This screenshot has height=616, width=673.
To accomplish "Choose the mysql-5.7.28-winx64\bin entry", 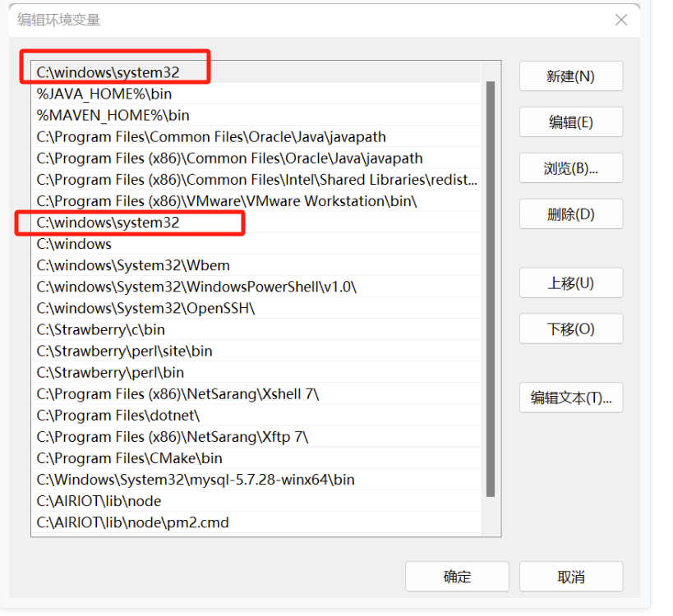I will (196, 480).
